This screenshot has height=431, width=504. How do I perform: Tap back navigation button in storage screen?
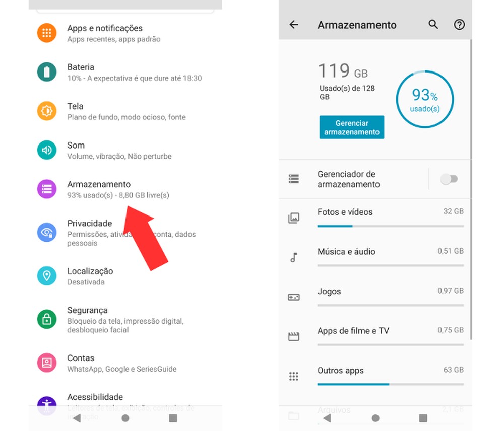(x=327, y=418)
